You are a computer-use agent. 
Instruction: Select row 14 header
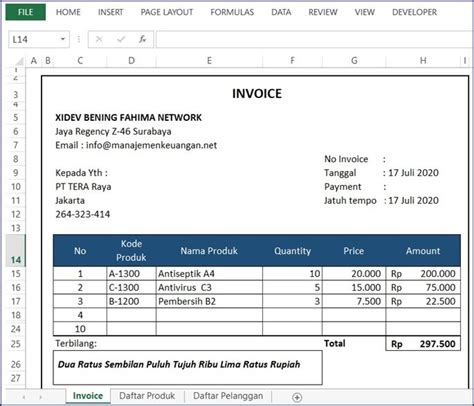(x=16, y=251)
